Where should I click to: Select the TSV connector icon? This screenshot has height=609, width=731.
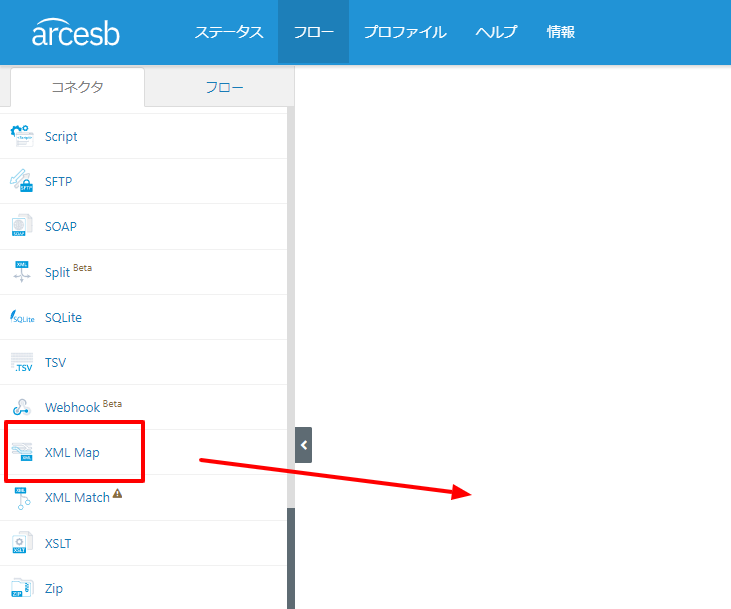(x=22, y=362)
